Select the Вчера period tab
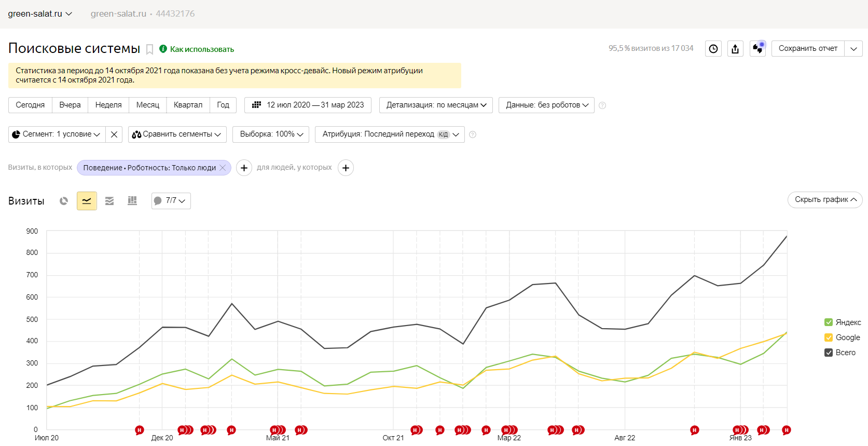Image resolution: width=868 pixels, height=446 pixels. pyautogui.click(x=70, y=105)
